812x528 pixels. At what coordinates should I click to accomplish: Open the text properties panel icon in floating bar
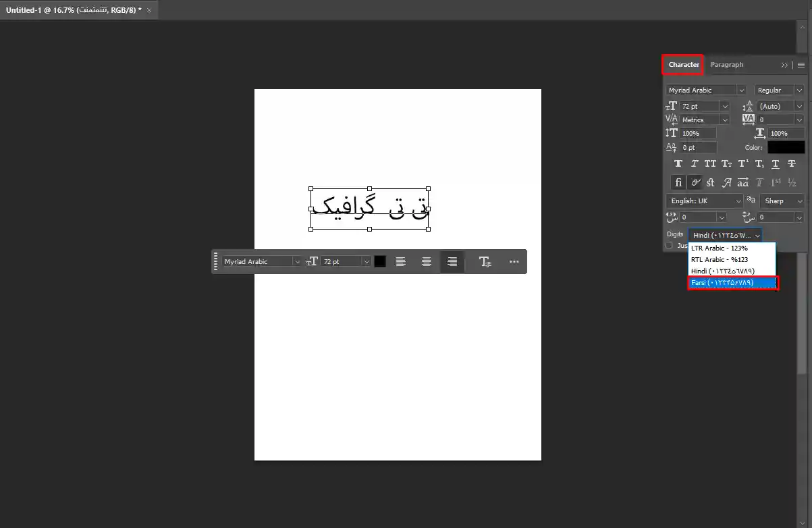click(x=485, y=262)
